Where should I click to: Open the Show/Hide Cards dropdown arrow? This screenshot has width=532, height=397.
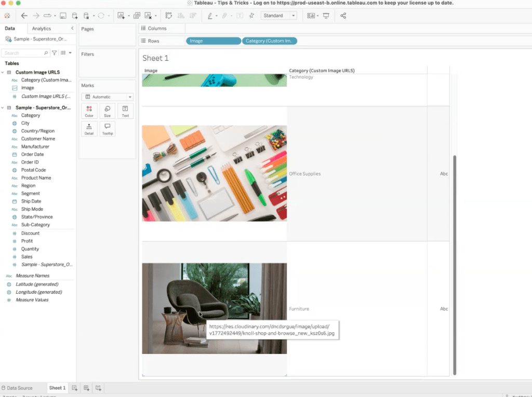[x=317, y=16]
